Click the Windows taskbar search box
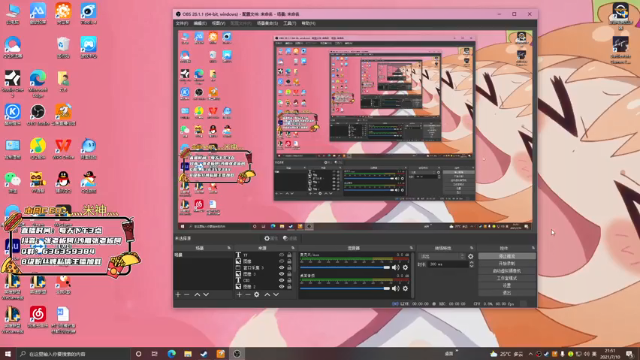This screenshot has width=640, height=360. coord(73,353)
